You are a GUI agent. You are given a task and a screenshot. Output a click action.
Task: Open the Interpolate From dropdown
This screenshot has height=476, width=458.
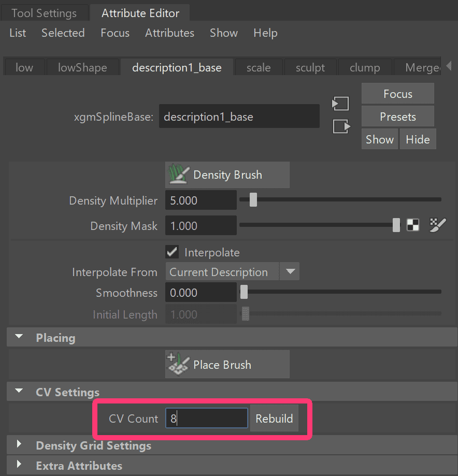click(232, 272)
